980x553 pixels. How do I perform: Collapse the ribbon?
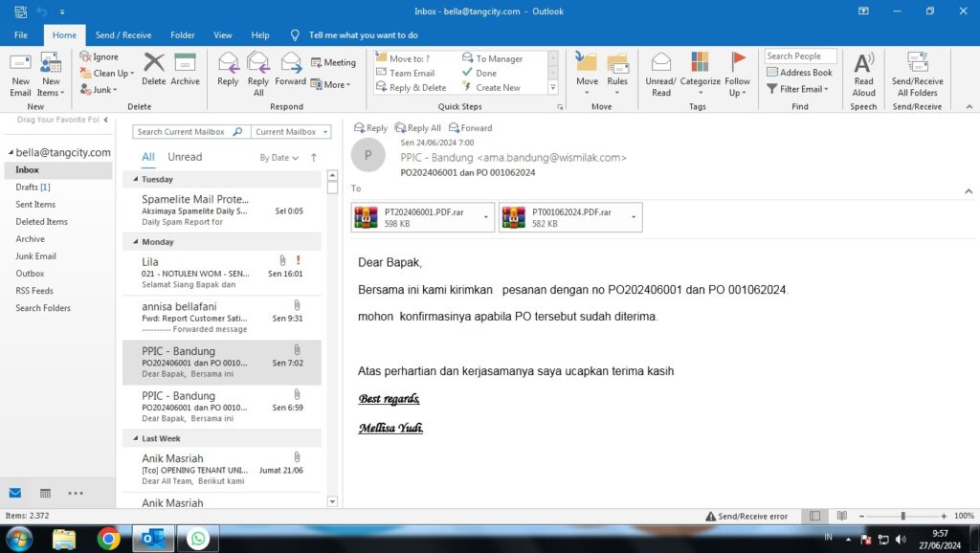(x=969, y=107)
